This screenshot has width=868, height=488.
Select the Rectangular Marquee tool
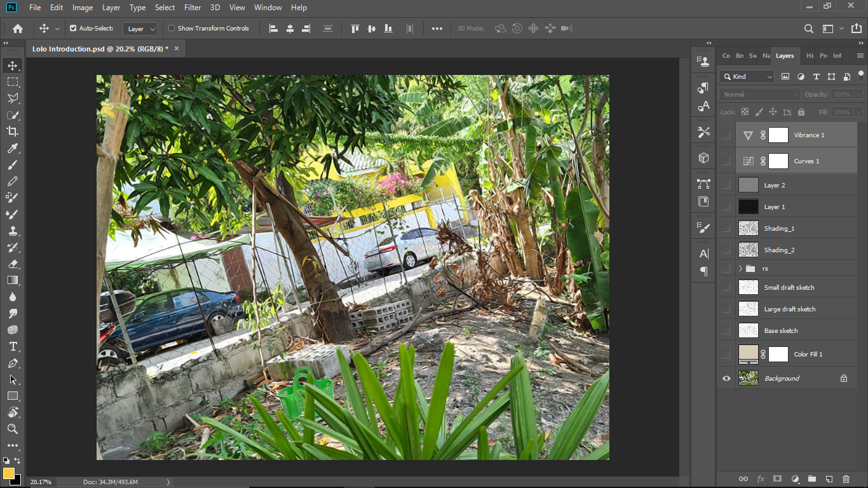(x=13, y=82)
